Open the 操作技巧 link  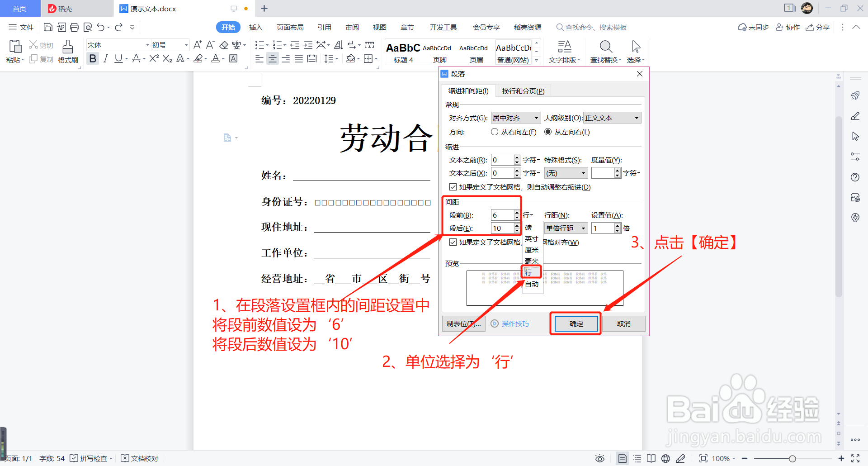point(510,323)
